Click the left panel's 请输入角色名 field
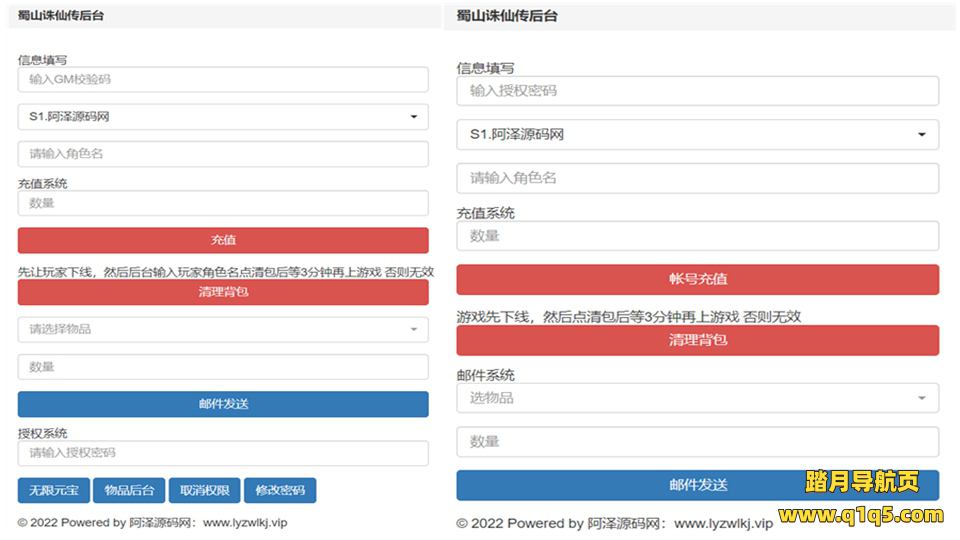960x540 pixels. (x=222, y=154)
